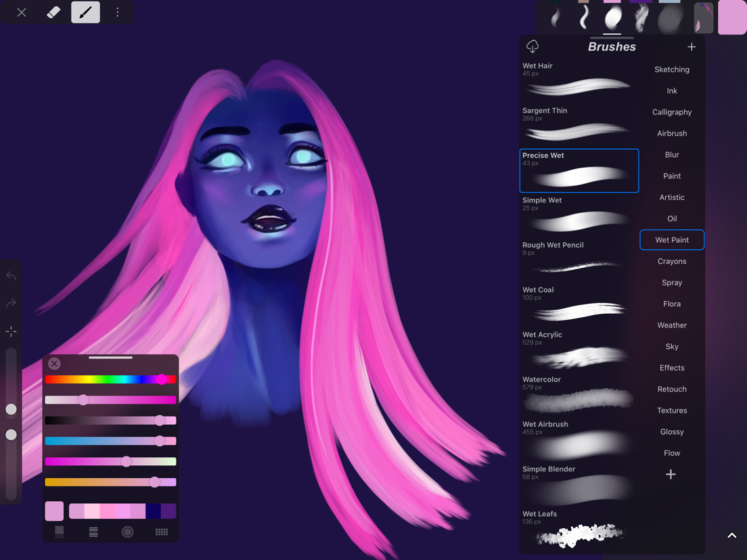Screen dimensions: 747x560
Task: Switch color panel to grid palette view
Action: pos(162,532)
